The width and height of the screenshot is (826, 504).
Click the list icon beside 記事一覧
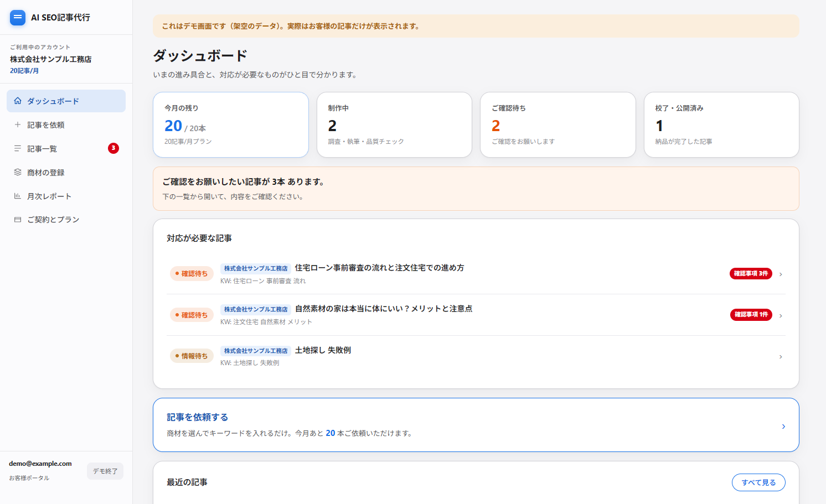click(18, 148)
